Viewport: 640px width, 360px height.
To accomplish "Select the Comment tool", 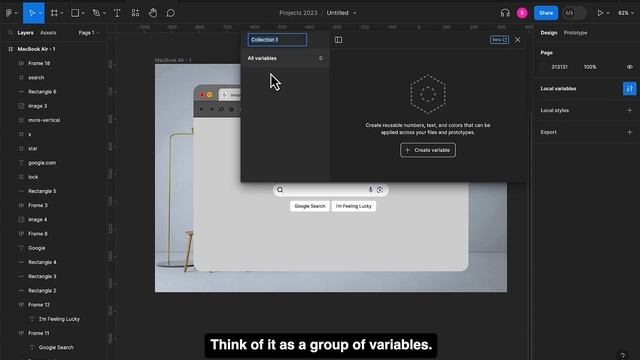I will 171,13.
